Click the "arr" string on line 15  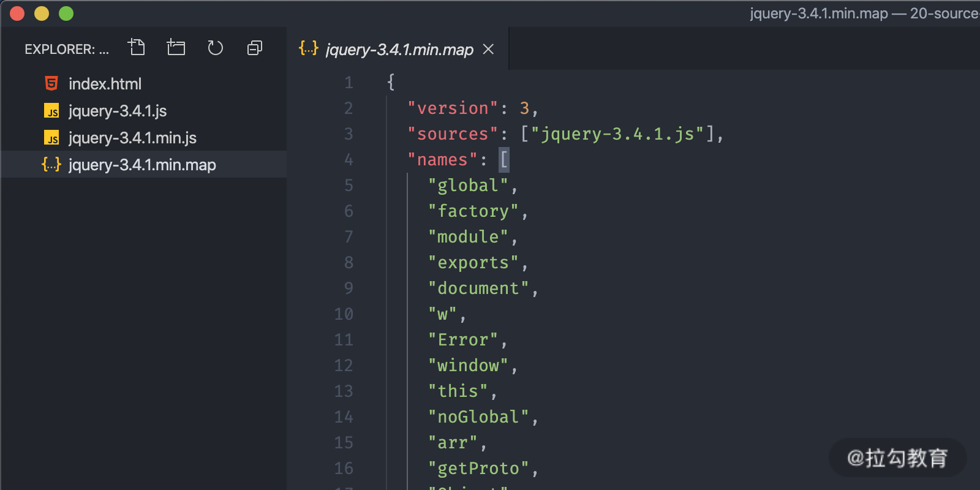(x=453, y=443)
